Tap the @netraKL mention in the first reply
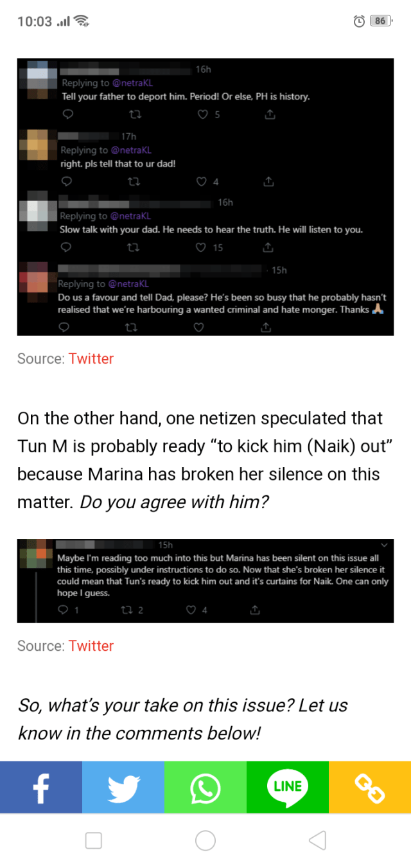The width and height of the screenshot is (411, 868). coord(133,83)
